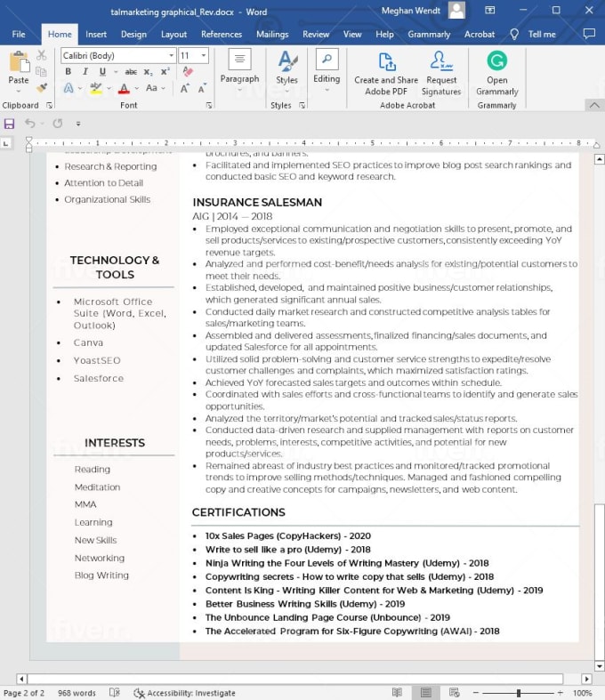Click the ruler tab selector button
Image resolution: width=605 pixels, height=700 pixels.
pos(6,143)
